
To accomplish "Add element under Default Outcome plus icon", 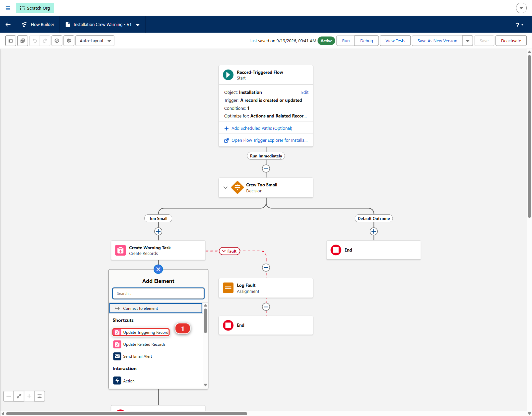I will 374,231.
